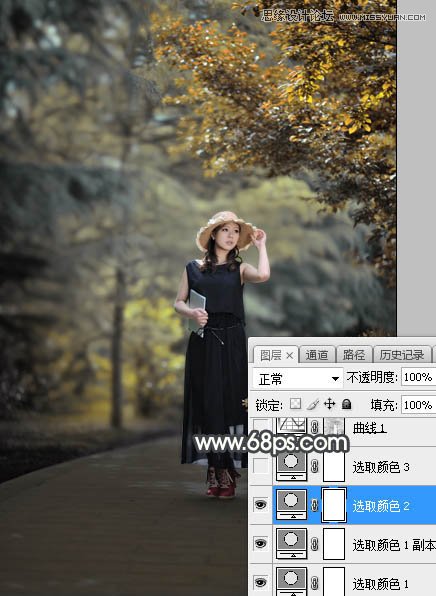Click the 填充 label
The height and width of the screenshot is (596, 436).
(x=384, y=405)
